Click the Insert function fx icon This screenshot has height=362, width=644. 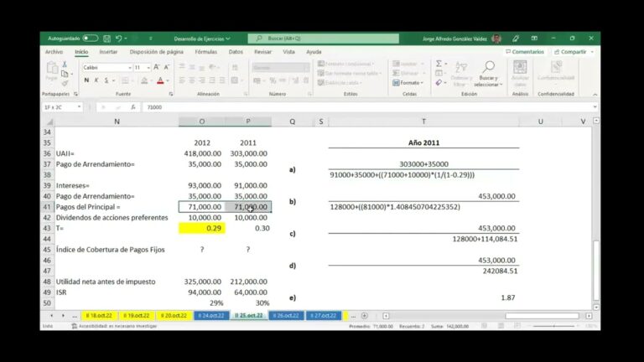point(133,107)
